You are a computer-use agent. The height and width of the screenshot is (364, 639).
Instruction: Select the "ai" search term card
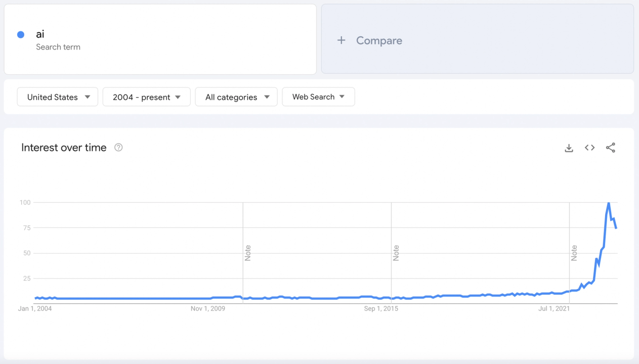(160, 39)
